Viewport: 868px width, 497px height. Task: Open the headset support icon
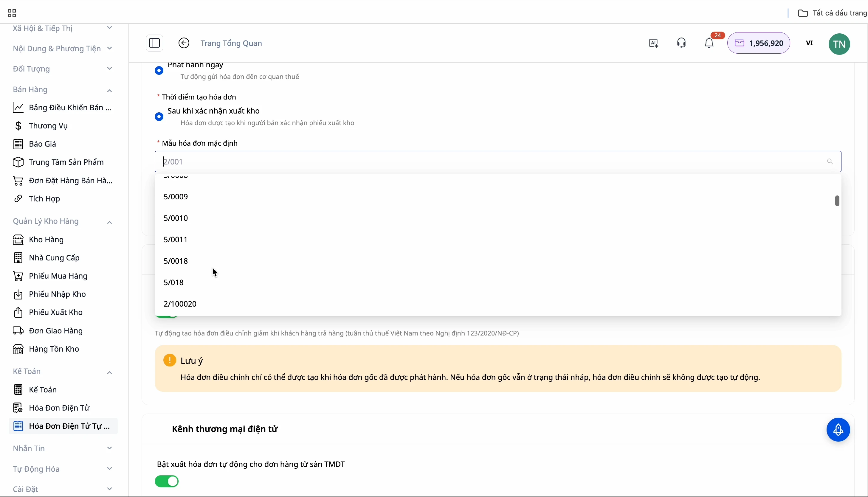[x=682, y=43]
